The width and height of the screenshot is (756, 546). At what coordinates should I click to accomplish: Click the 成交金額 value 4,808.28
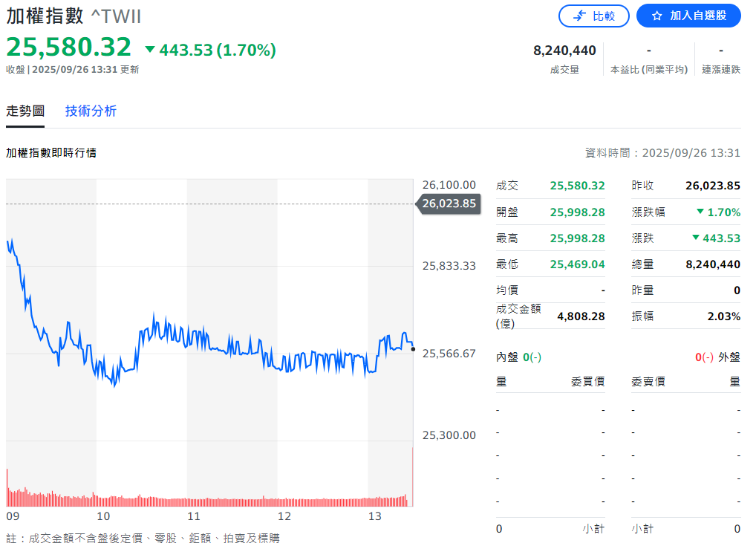581,316
